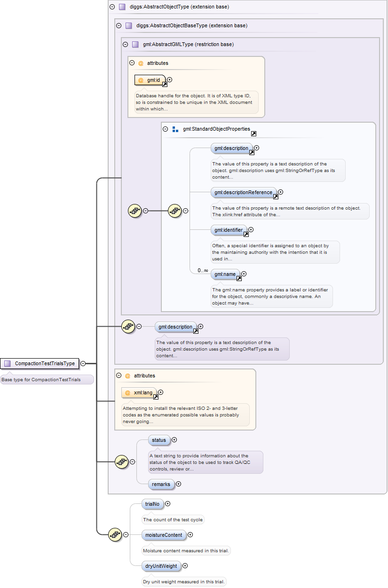This screenshot has height=588, width=388.
Task: Expand the moistureContent element
Action: coord(190,535)
